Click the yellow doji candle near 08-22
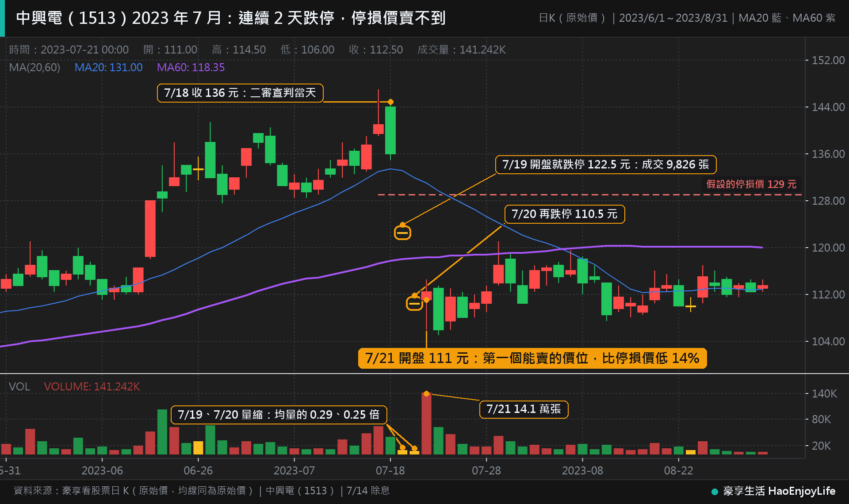849x504 pixels. [x=691, y=305]
